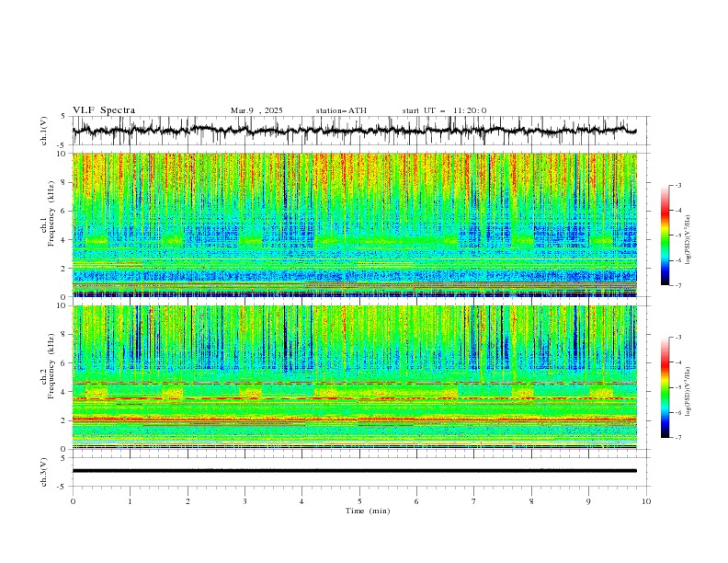
Task: Click the ch.1 colorbar "log(PSD)(V²/Hz)" label
Action: click(688, 240)
